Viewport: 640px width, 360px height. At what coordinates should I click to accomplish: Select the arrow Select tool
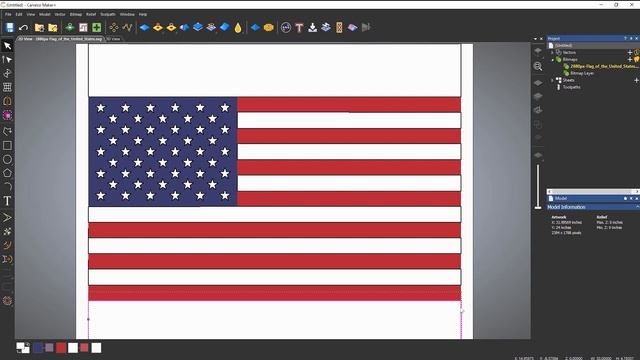[7, 46]
